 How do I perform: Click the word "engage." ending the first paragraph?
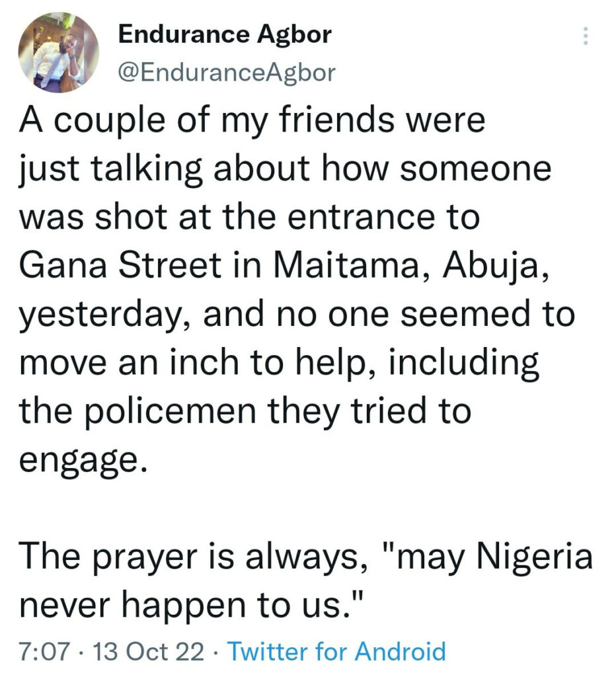pos(81,459)
